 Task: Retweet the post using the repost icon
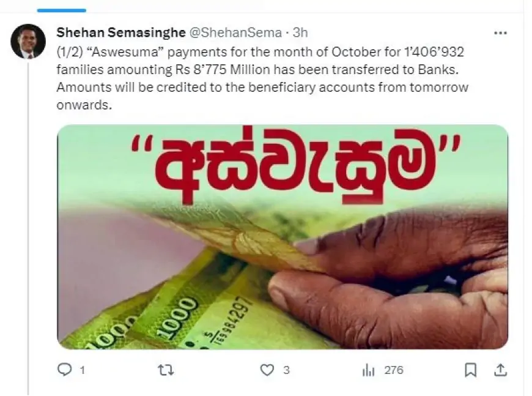click(x=166, y=370)
